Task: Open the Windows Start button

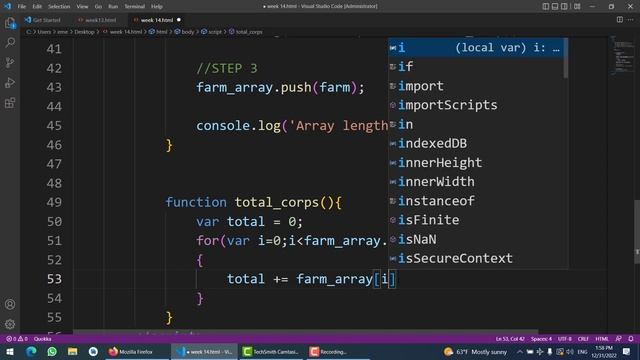Action: click(x=10, y=351)
